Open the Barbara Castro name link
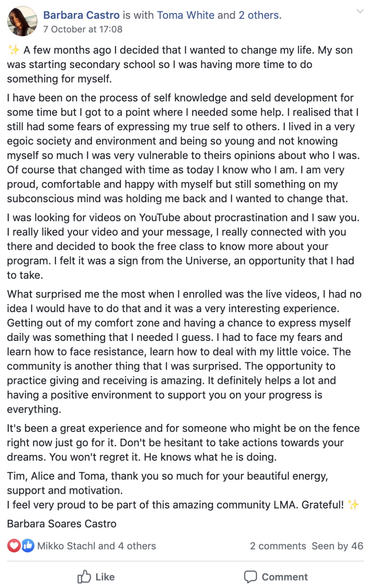Image resolution: width=371 pixels, height=588 pixels. point(81,15)
